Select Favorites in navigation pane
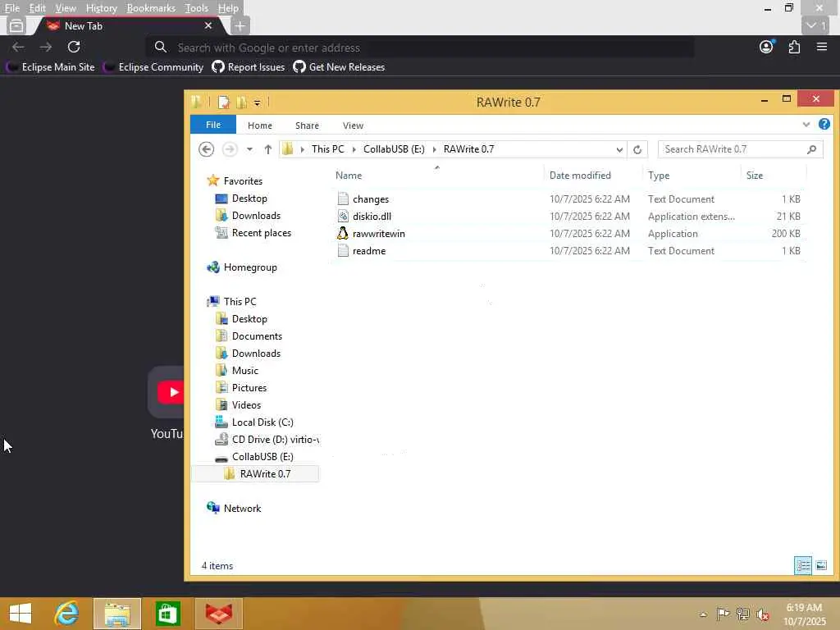The image size is (840, 630). (x=235, y=181)
